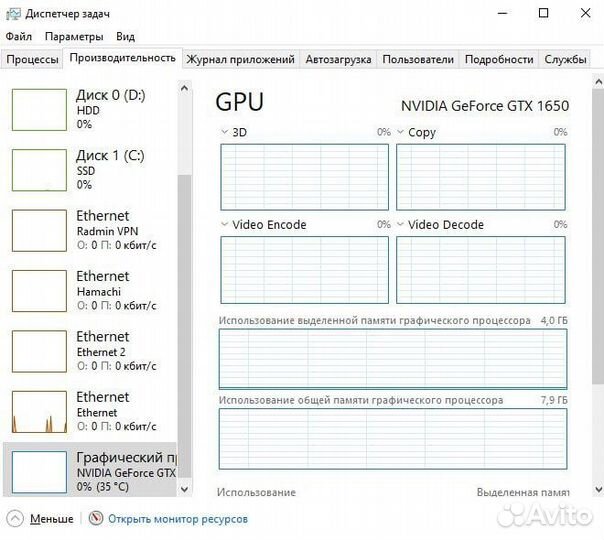Screen dimensions: 604x540
Task: Select the Ethernet Radmin VPN entry
Action: pos(89,230)
